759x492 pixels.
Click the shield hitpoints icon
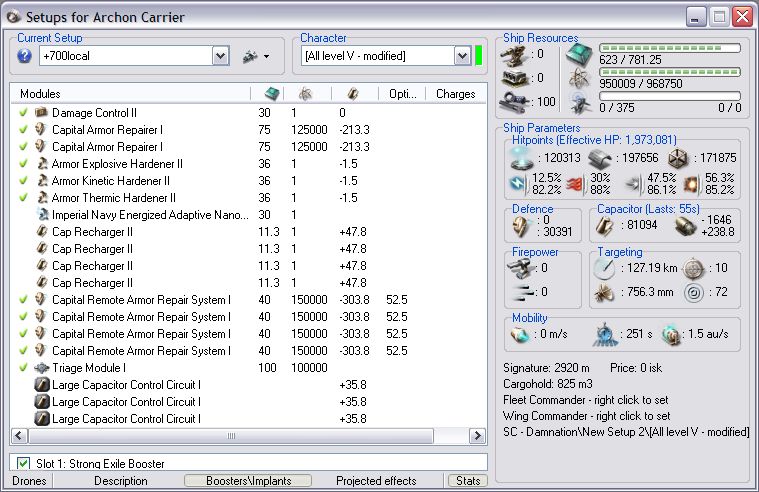(521, 156)
